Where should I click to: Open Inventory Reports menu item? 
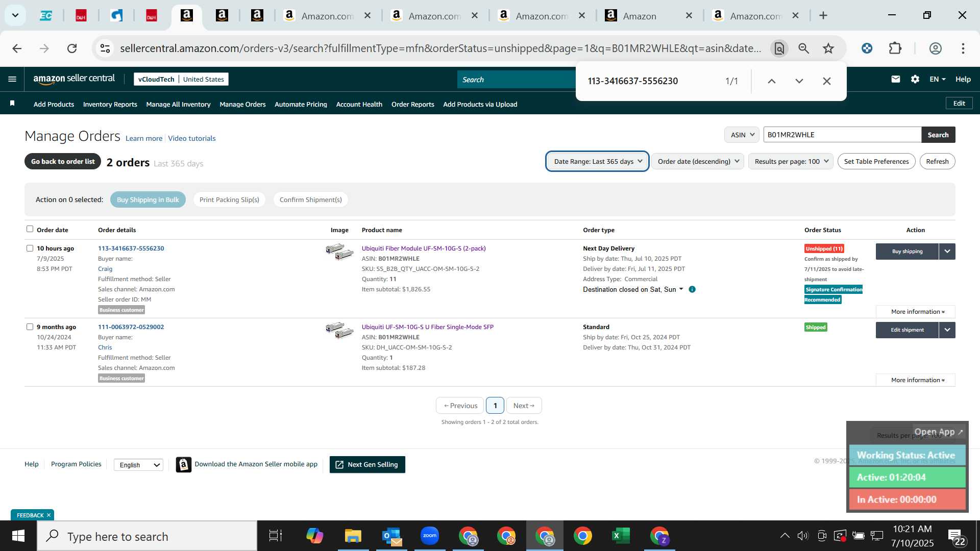coord(110,104)
